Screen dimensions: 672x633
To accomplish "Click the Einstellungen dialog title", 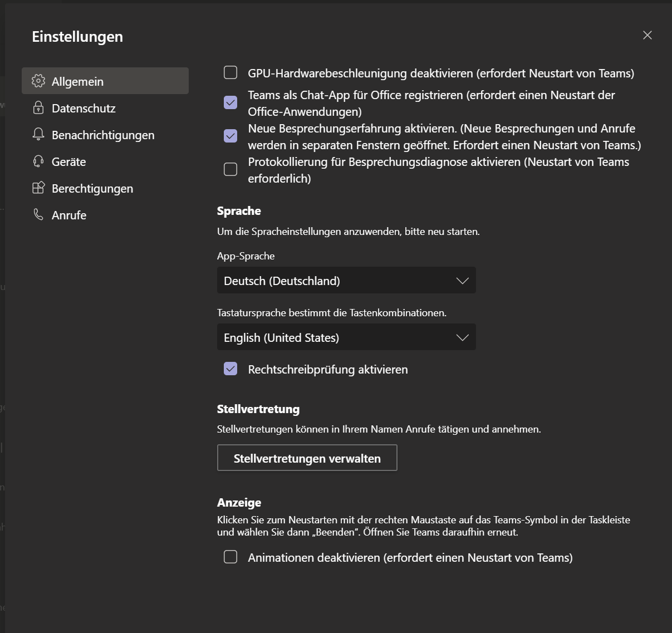I will click(x=77, y=37).
